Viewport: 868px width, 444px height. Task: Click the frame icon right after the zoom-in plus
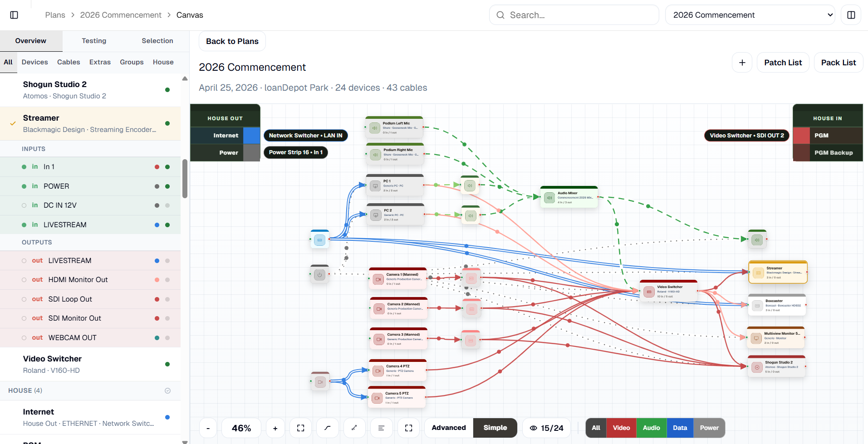point(301,428)
